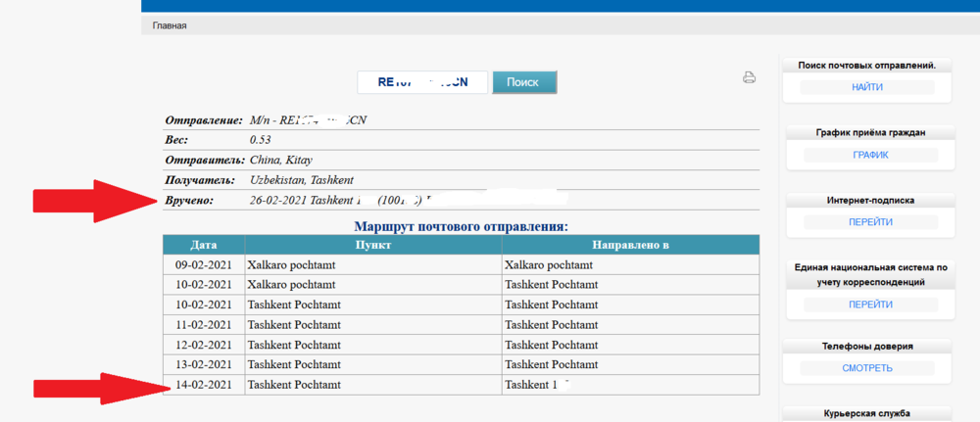
Task: Click the 12-02-2021 date cell
Action: coord(204,345)
